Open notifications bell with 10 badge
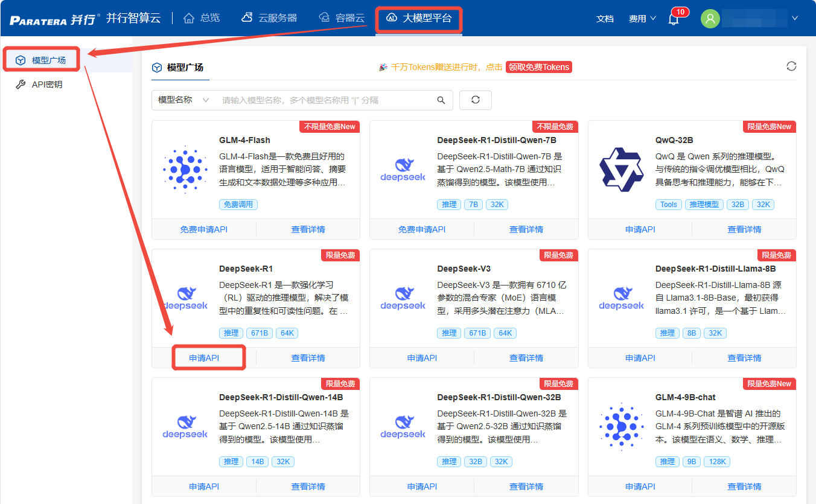 point(674,19)
